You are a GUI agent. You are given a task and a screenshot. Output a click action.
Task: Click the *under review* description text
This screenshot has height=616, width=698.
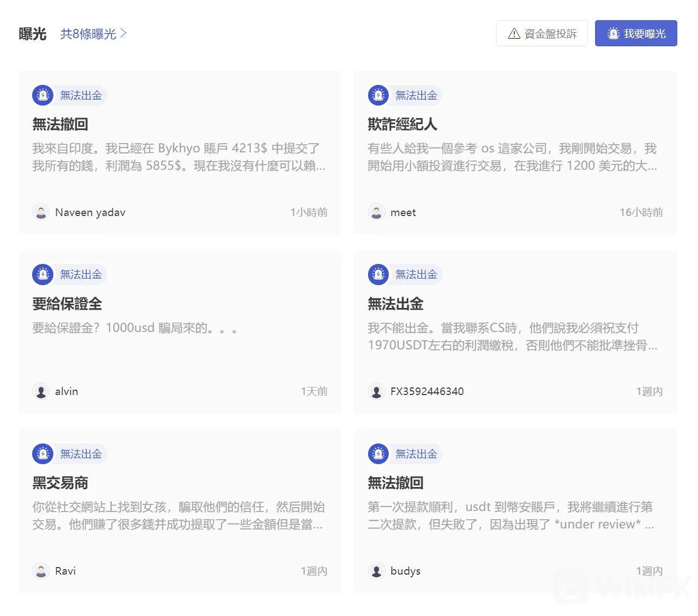(511, 515)
